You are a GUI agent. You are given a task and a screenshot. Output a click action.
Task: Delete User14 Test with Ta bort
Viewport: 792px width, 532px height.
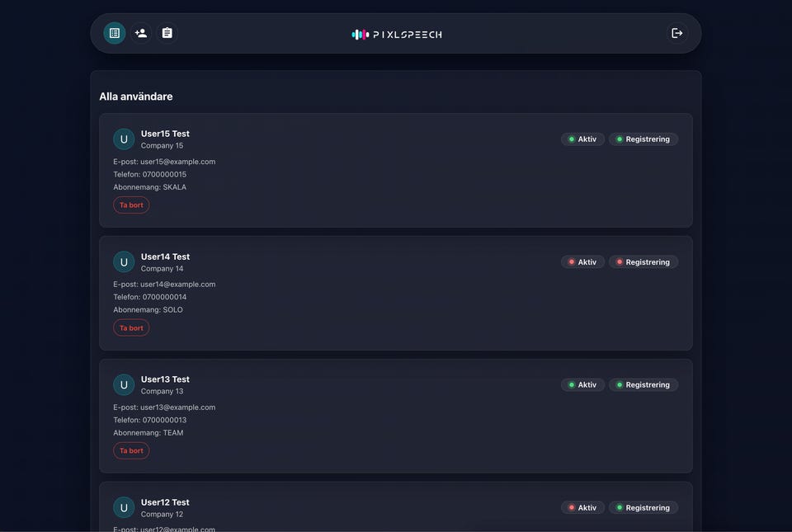131,328
